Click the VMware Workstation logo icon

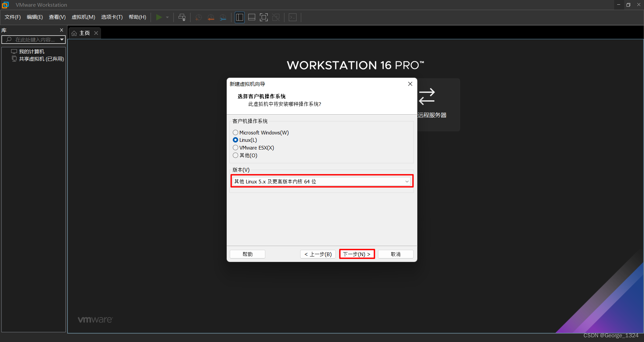point(5,5)
